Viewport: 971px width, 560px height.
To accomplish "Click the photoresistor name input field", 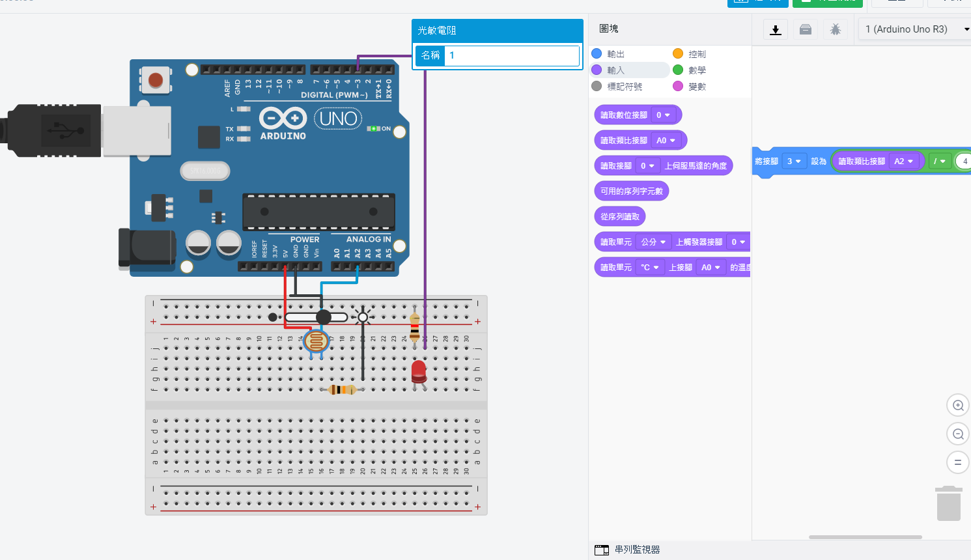I will click(x=511, y=55).
